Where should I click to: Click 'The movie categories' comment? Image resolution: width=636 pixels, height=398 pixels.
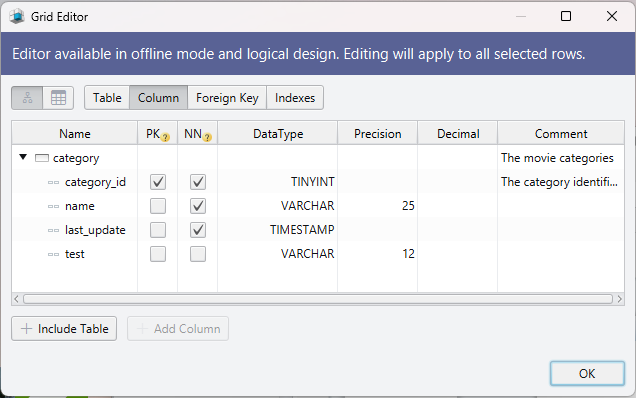point(557,158)
